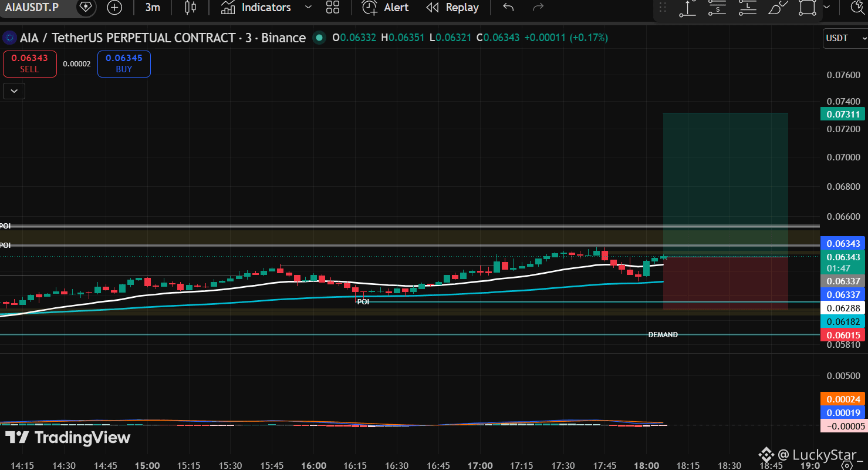Image resolution: width=868 pixels, height=470 pixels.
Task: Open the AIAUSDT.P symbol search
Action: (32, 7)
